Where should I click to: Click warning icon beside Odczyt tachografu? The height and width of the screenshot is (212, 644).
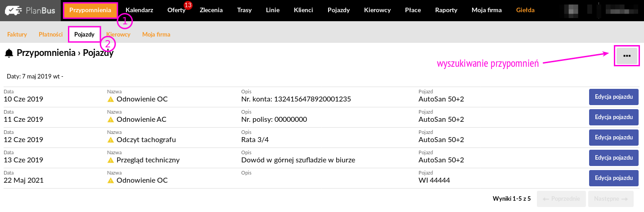111,140
